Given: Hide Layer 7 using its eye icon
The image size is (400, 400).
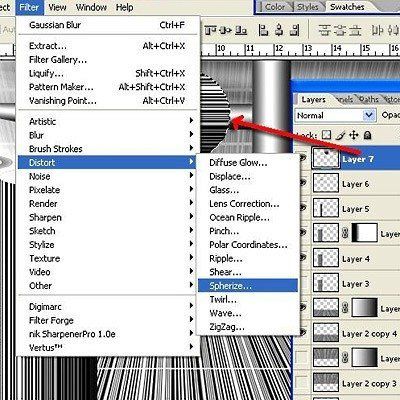Looking at the screenshot, I should (x=303, y=157).
